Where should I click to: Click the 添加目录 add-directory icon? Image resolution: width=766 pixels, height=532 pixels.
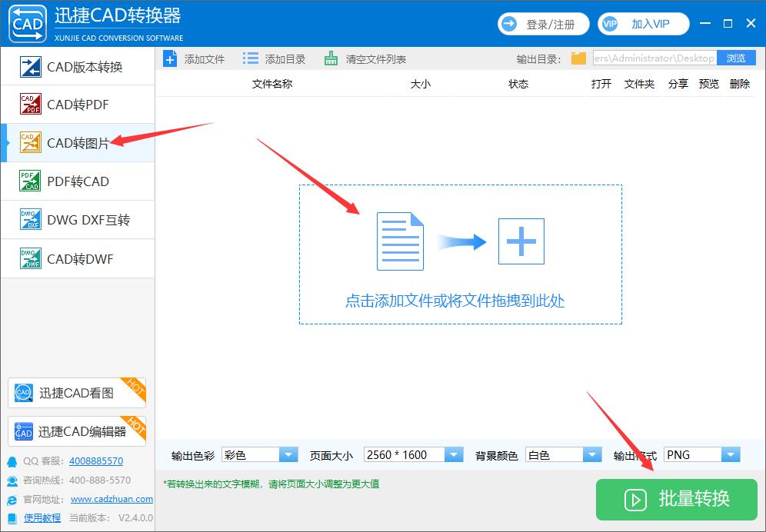coord(250,58)
